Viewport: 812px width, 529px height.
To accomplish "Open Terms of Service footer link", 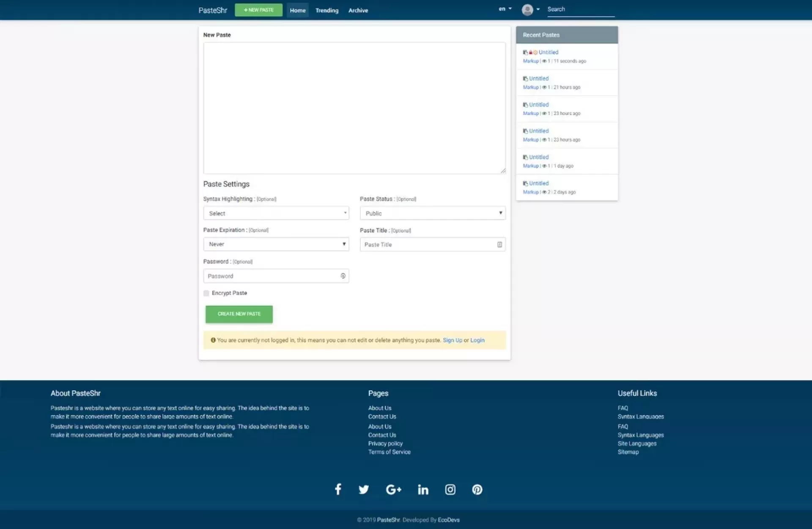I will coord(389,452).
